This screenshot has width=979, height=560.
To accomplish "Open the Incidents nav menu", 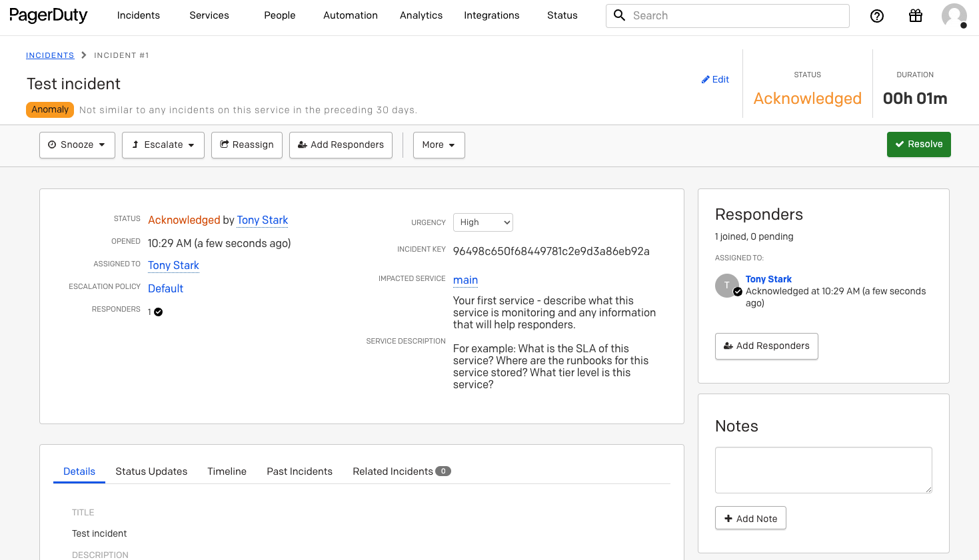I will click(x=139, y=15).
